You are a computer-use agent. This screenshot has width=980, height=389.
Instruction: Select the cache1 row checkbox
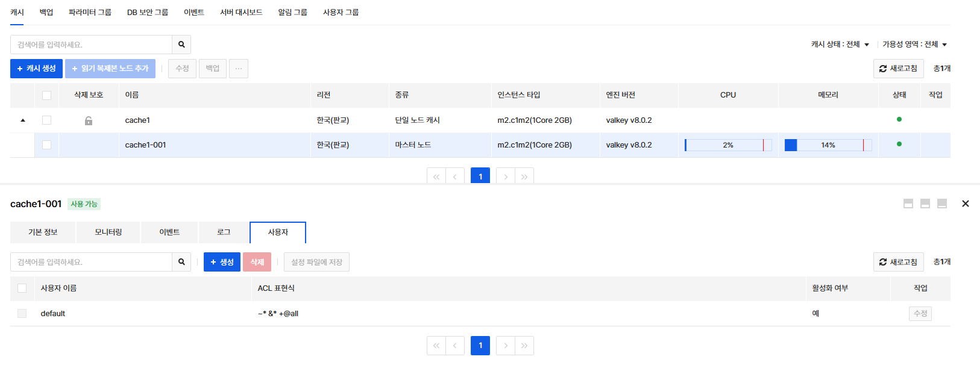pos(46,120)
